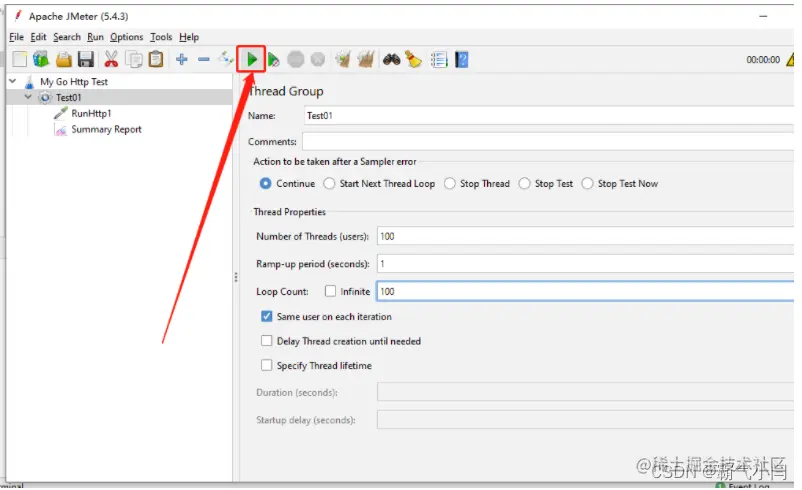Click the Summary Report chart icon

click(60, 130)
